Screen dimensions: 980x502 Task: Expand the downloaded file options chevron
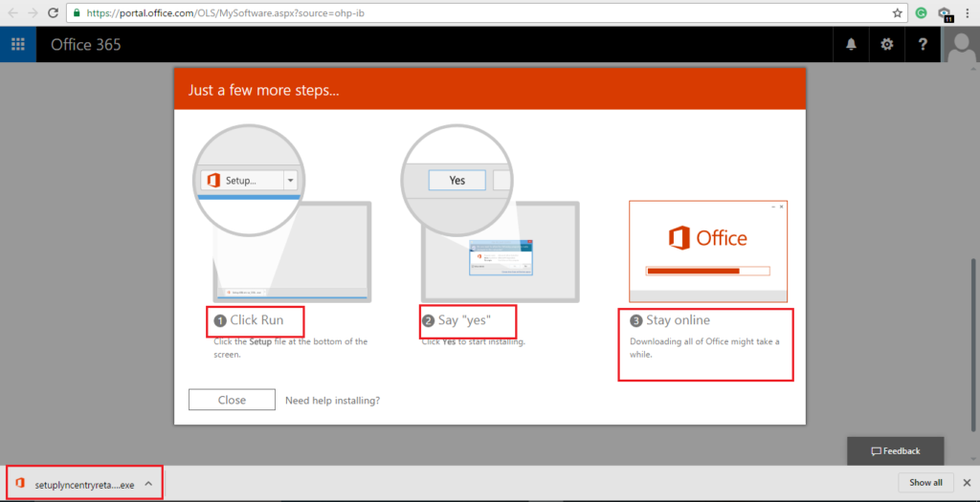tap(148, 483)
